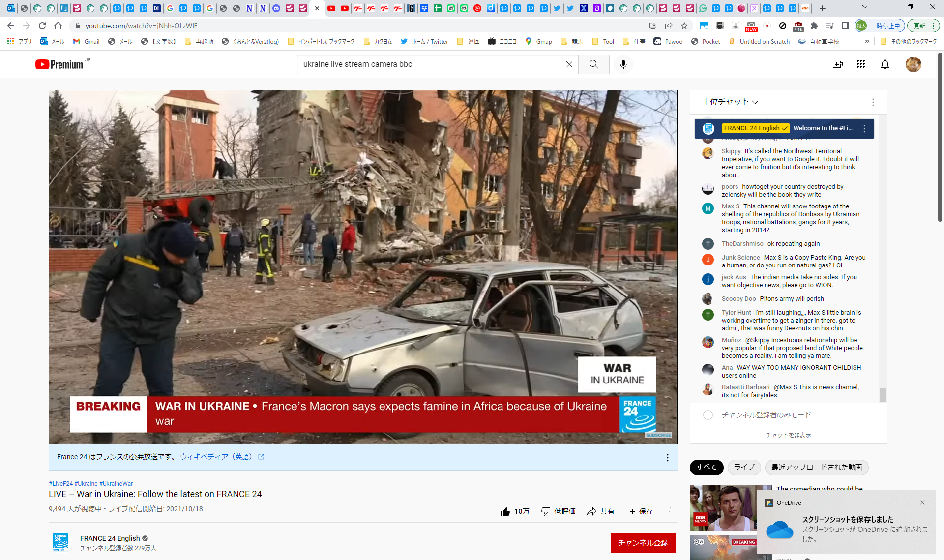Open the YouTube apps grid icon
944x560 pixels.
tap(861, 64)
